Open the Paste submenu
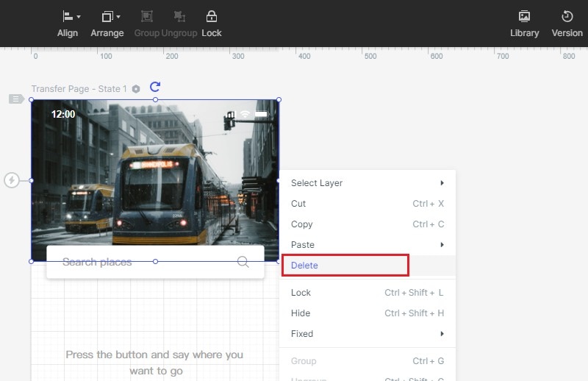The width and height of the screenshot is (588, 381). pos(367,245)
